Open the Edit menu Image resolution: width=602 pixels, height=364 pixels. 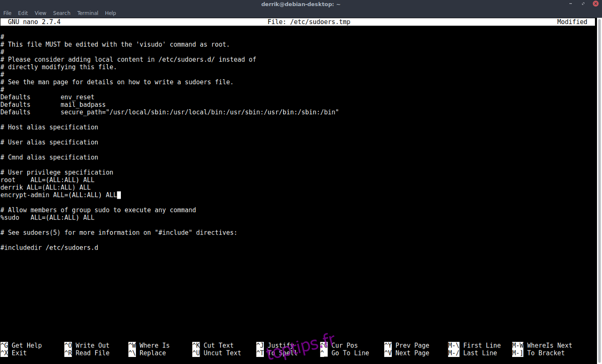(23, 13)
